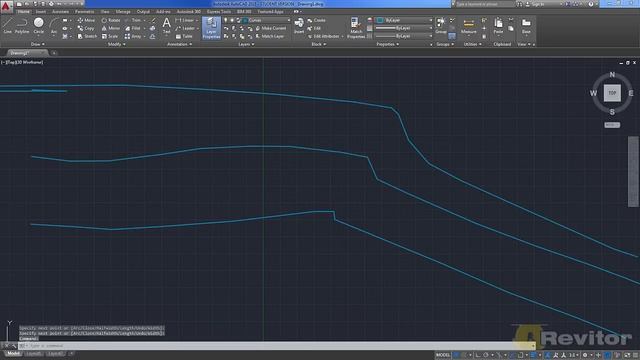Image resolution: width=640 pixels, height=360 pixels.
Task: Click the search keyword or phrase field
Action: coord(484,4)
